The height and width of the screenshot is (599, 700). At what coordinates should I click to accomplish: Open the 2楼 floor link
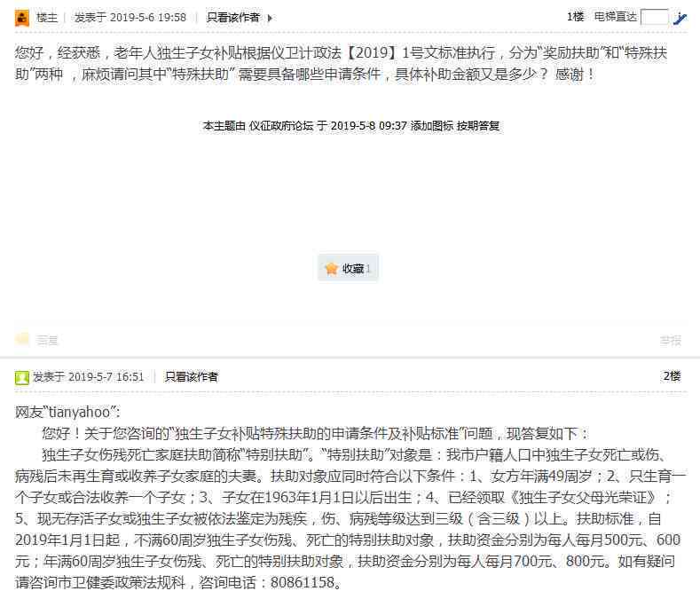(672, 376)
